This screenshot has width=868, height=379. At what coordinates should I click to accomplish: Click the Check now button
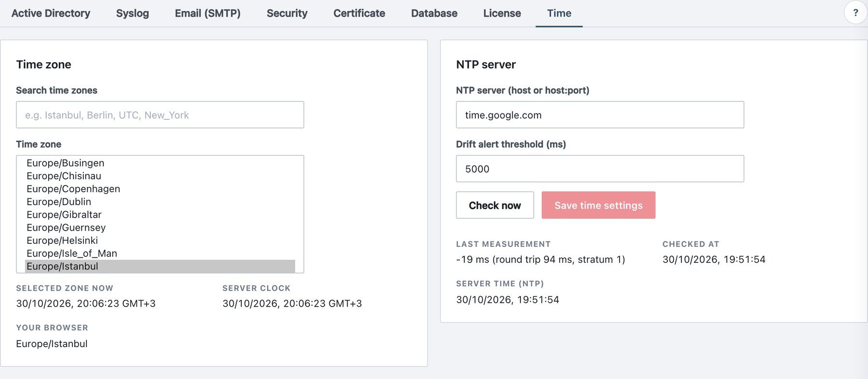tap(495, 205)
